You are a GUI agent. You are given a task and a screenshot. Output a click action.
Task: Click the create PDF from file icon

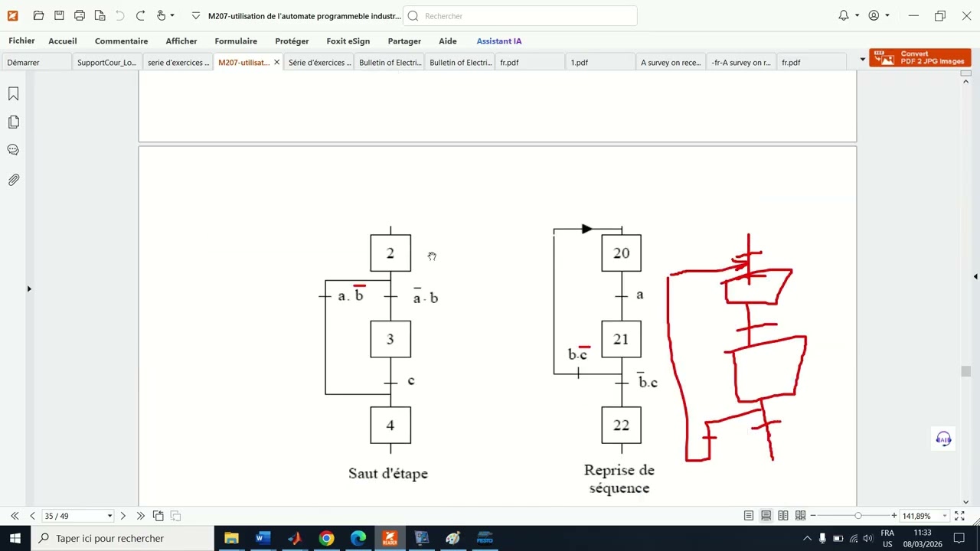[x=100, y=15]
